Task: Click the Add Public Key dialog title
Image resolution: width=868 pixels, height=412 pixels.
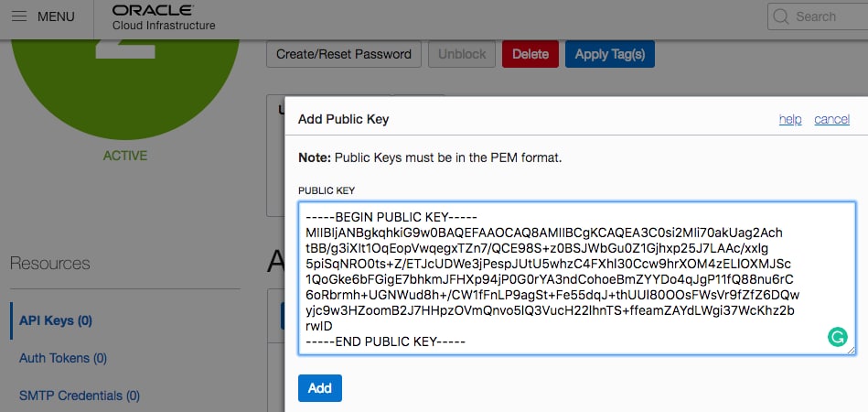Action: pos(344,119)
